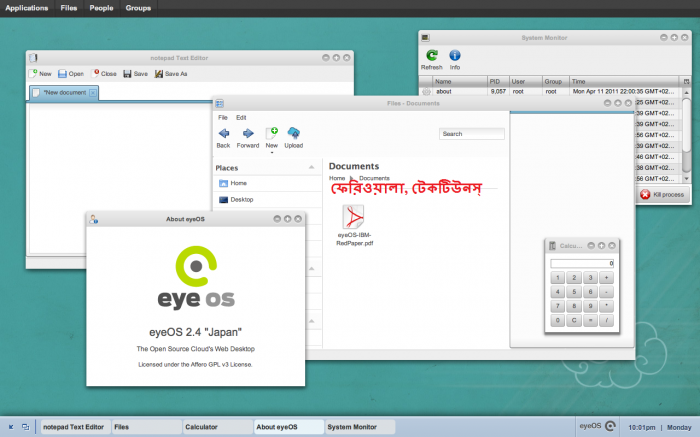Click the calculator display field
The width and height of the screenshot is (700, 437).
[582, 263]
